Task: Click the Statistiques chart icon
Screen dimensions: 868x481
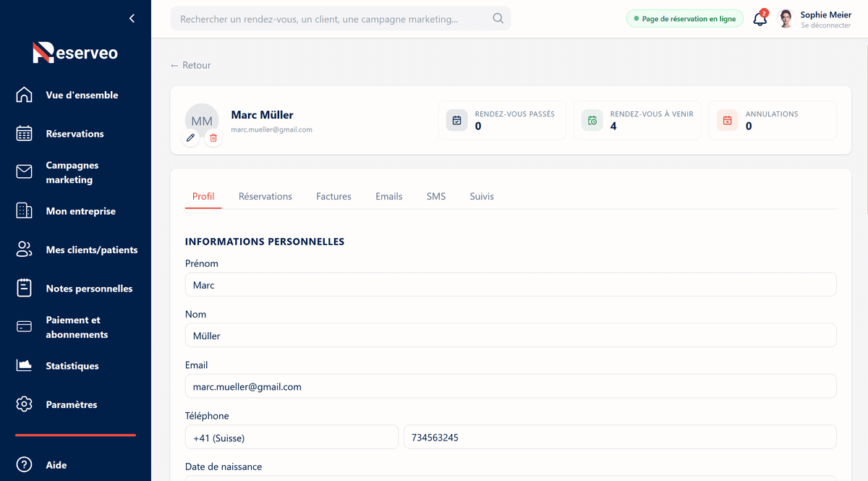Action: (25, 366)
